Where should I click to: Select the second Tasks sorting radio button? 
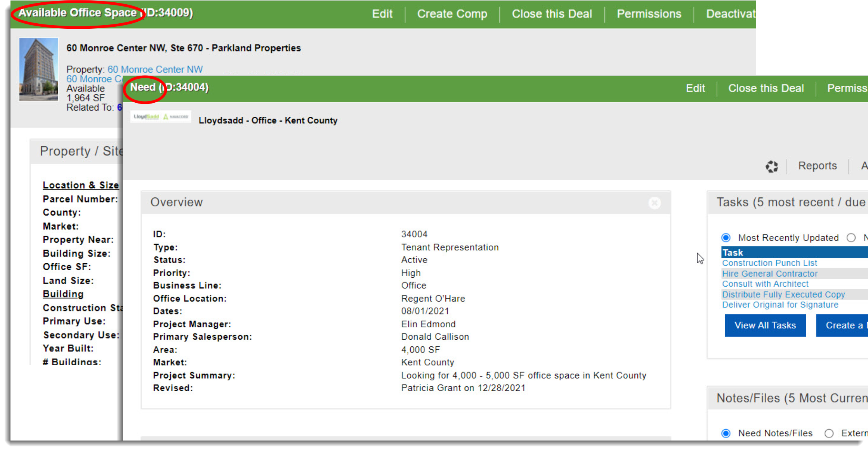tap(851, 238)
